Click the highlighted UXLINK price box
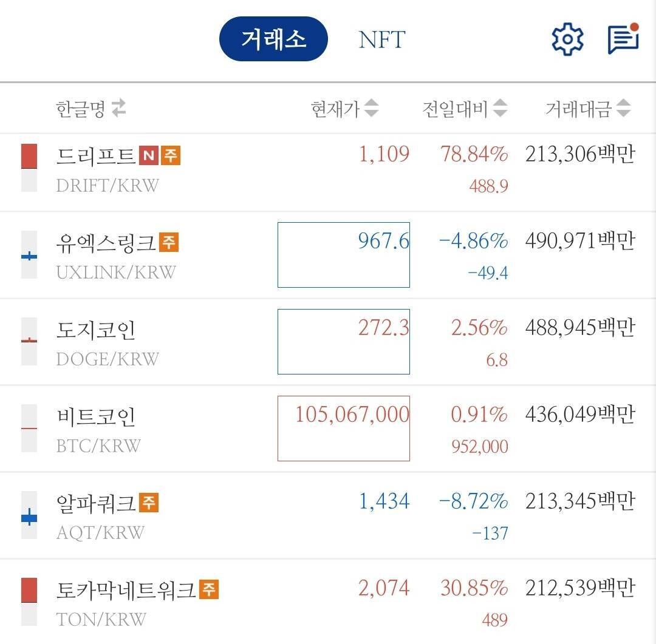This screenshot has width=656, height=644. coord(344,255)
